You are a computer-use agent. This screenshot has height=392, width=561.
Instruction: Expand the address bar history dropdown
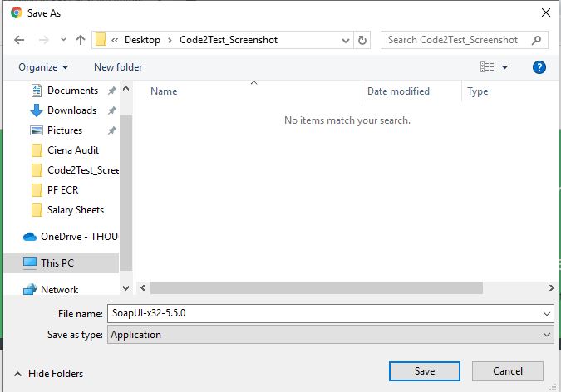[346, 40]
